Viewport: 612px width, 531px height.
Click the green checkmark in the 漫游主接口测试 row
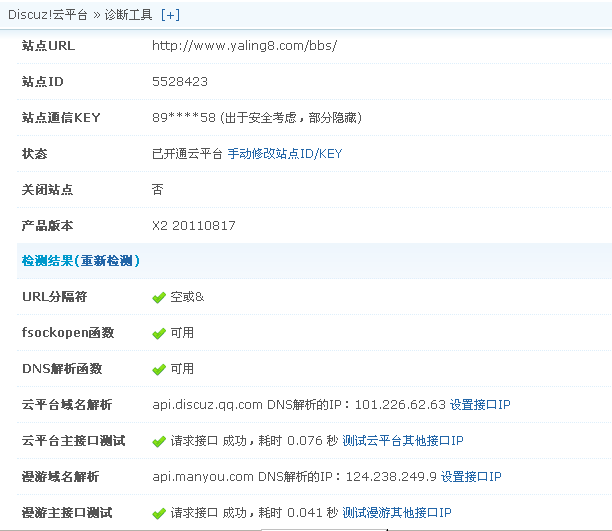point(159,514)
